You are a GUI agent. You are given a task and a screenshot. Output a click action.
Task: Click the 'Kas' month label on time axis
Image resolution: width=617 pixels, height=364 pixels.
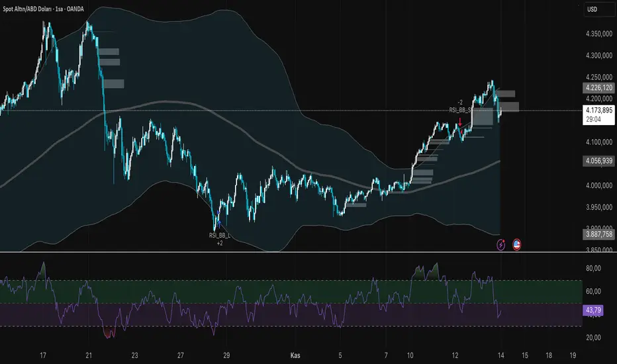[295, 355]
